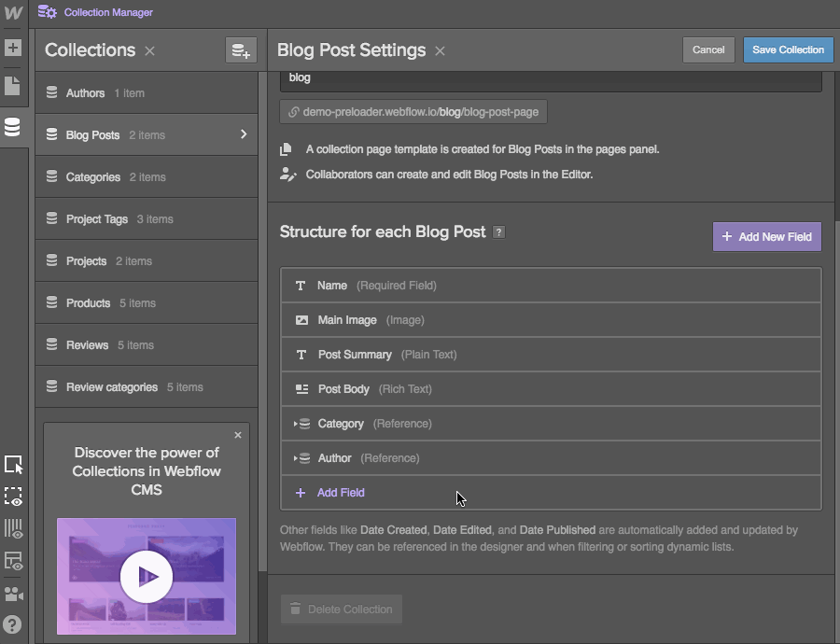
Task: Open the CMS Collections database icon in sidebar
Action: click(x=12, y=128)
